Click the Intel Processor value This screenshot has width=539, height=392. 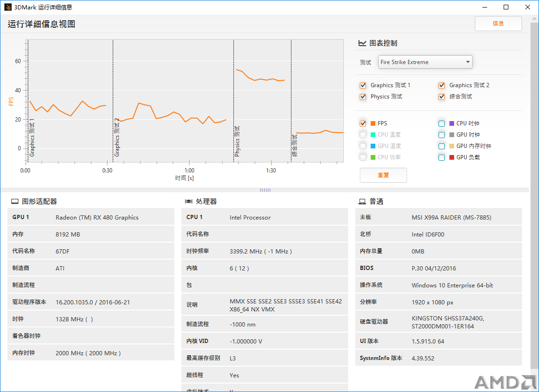point(250,218)
